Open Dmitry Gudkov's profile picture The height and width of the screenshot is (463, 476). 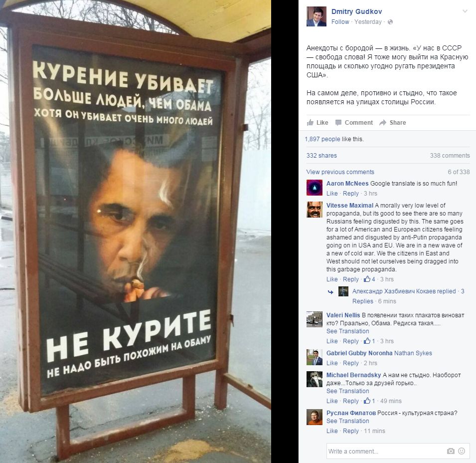pos(317,16)
